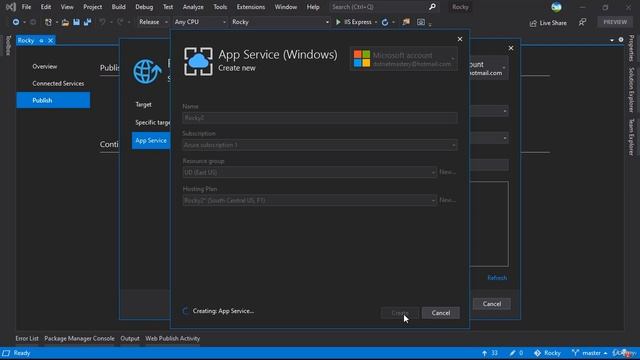Select the App Service step in Publish dialog
This screenshot has width=640, height=360.
(151, 140)
